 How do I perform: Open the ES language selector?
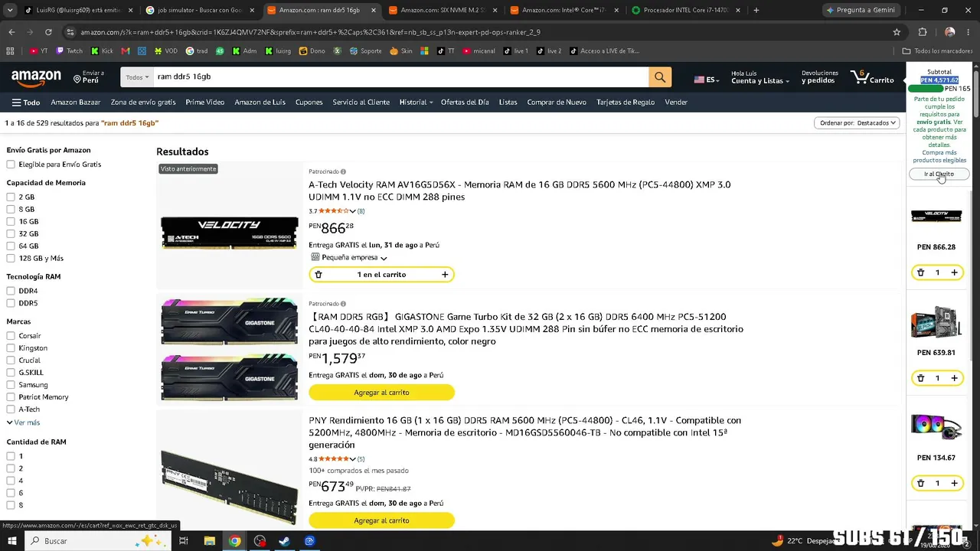pyautogui.click(x=706, y=80)
